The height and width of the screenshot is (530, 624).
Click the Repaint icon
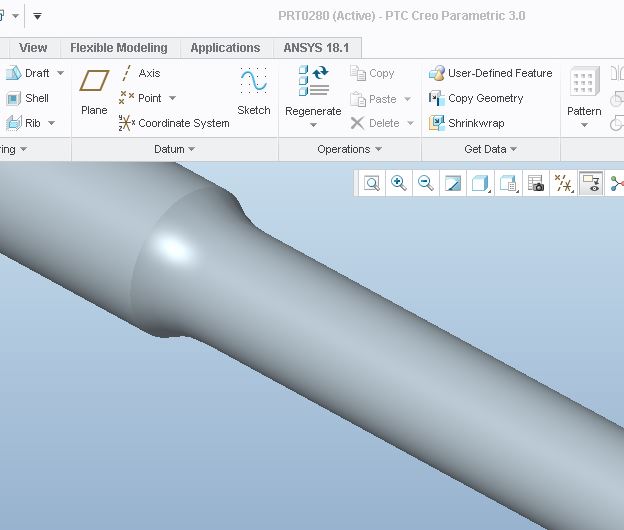click(453, 183)
